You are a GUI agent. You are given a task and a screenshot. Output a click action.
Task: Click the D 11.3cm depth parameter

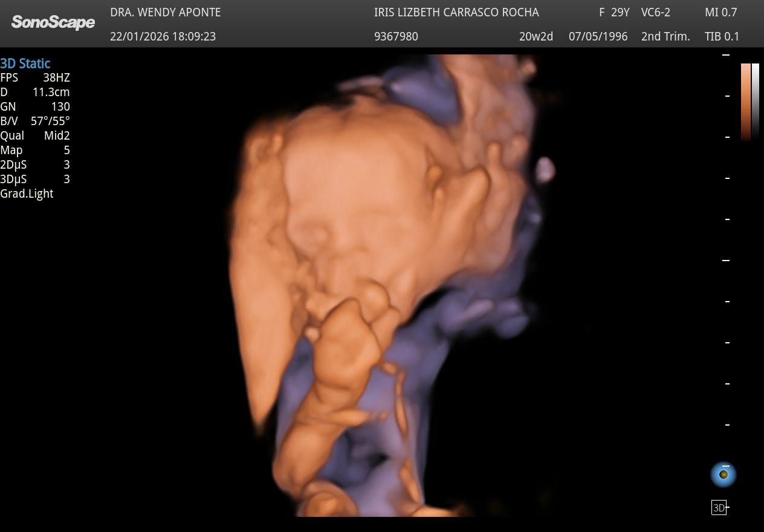point(35,92)
